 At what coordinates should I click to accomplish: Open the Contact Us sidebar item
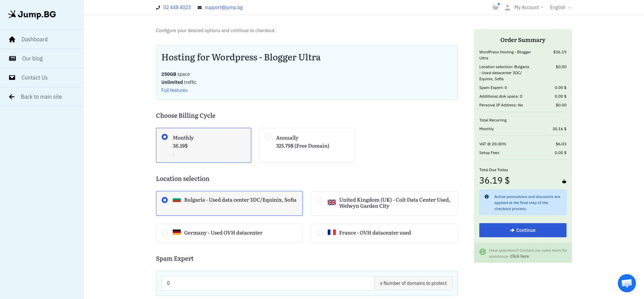(42, 78)
